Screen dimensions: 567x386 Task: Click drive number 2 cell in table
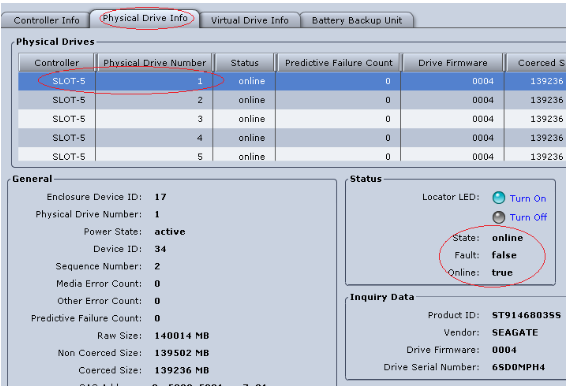(x=154, y=100)
